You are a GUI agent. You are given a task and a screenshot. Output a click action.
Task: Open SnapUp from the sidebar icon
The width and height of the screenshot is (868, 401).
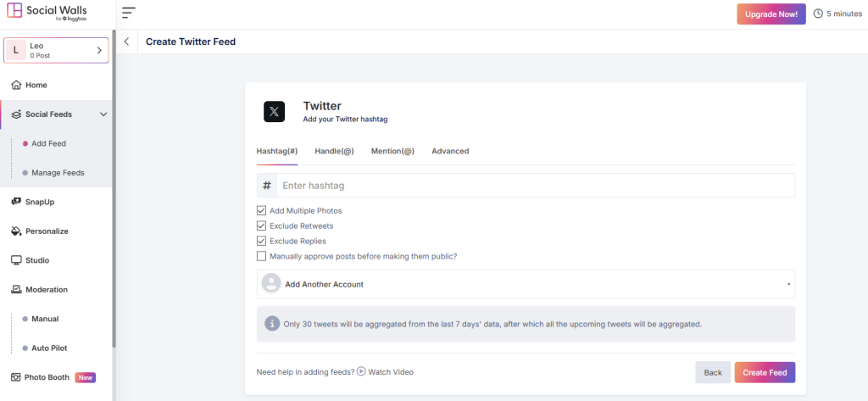pyautogui.click(x=16, y=202)
